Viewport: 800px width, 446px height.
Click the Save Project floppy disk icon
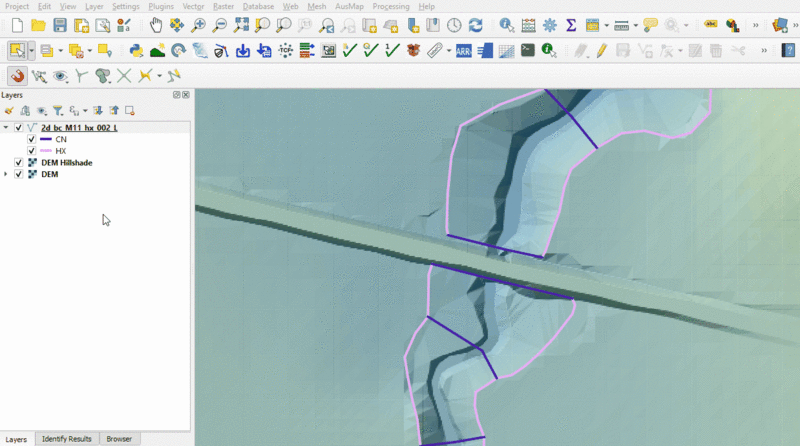click(60, 25)
